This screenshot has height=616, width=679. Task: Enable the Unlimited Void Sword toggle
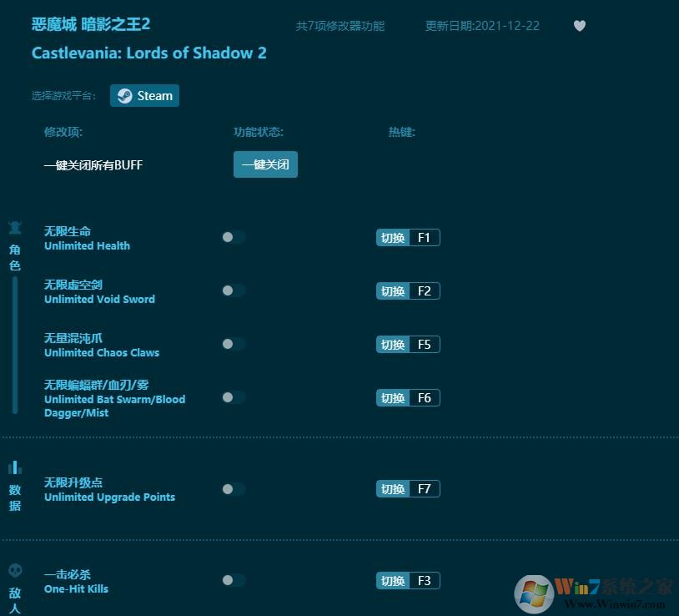click(233, 290)
